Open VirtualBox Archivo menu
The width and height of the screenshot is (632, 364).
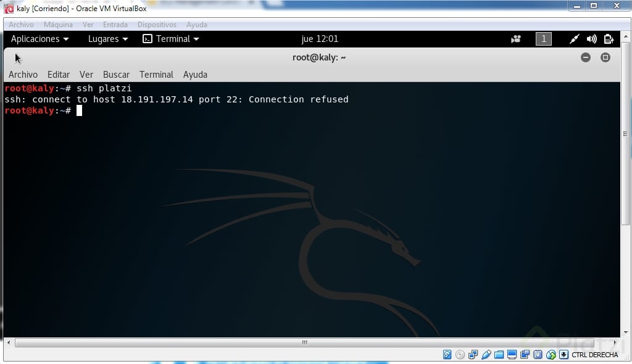click(22, 25)
